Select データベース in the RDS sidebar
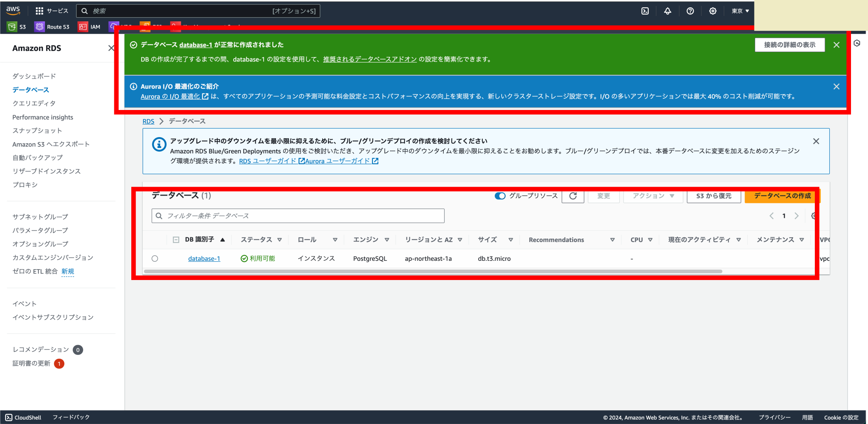Viewport: 868px width, 424px height. (30, 90)
